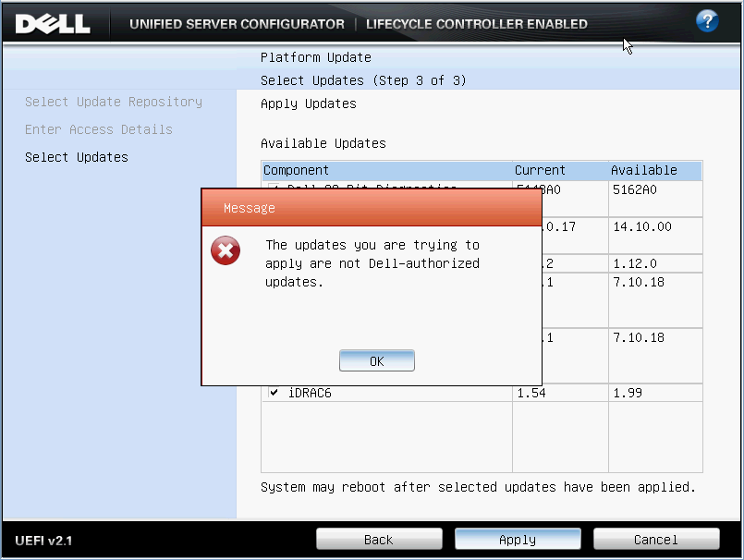The width and height of the screenshot is (744, 560).
Task: Open help with the question mark icon
Action: coord(706,21)
